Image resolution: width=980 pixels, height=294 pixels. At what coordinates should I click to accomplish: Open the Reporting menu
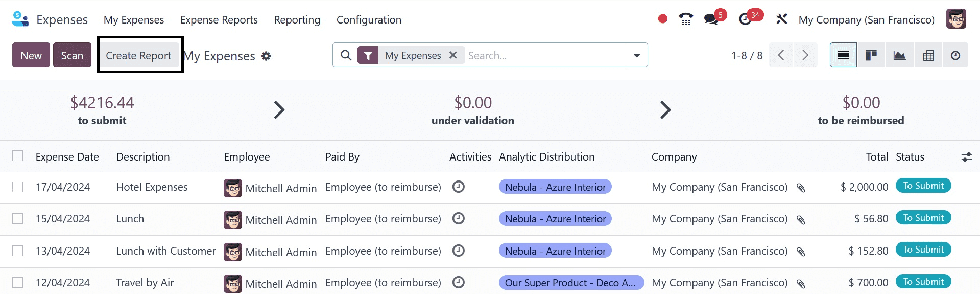click(297, 20)
